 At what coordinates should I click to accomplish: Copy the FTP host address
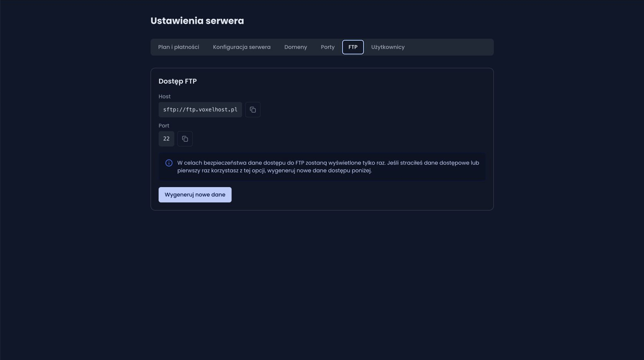(252, 110)
